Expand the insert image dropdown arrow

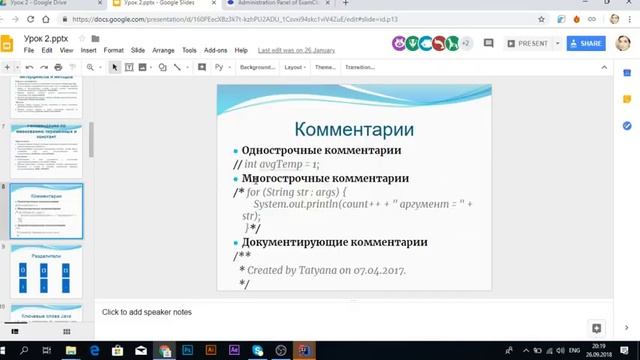151,67
